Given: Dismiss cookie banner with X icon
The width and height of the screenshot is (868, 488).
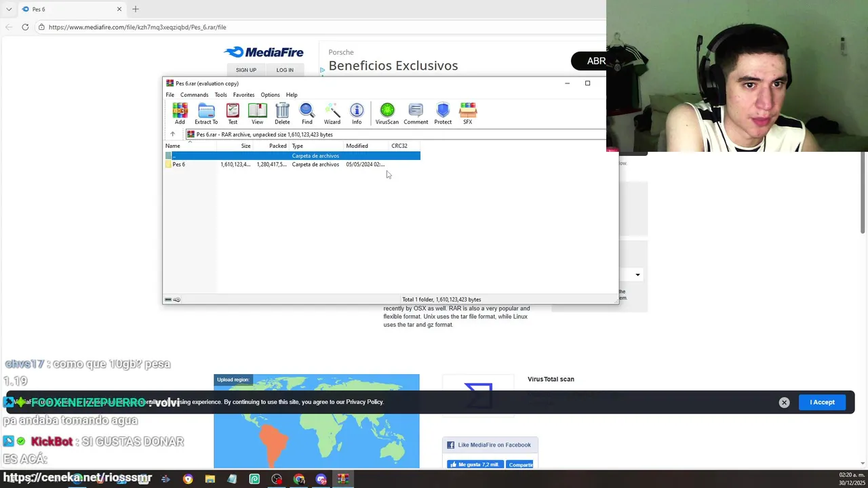Looking at the screenshot, I should tap(784, 403).
